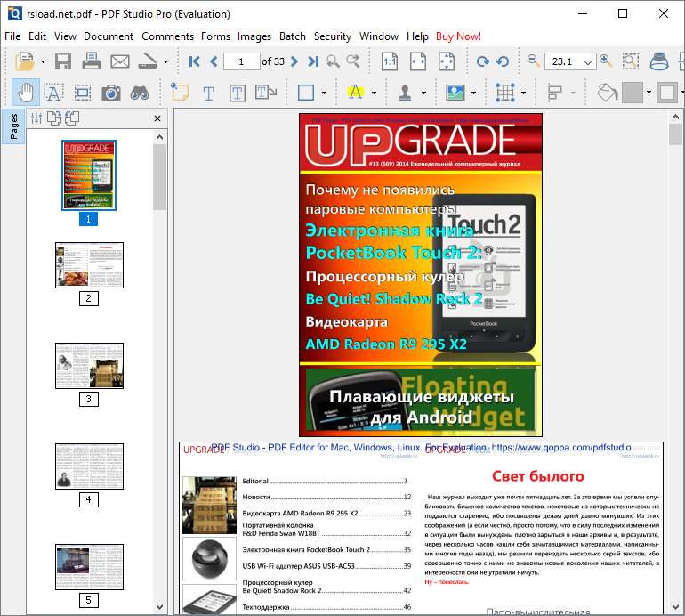The image size is (685, 616).
Task: Click the gray fill color swatch
Action: point(632,92)
